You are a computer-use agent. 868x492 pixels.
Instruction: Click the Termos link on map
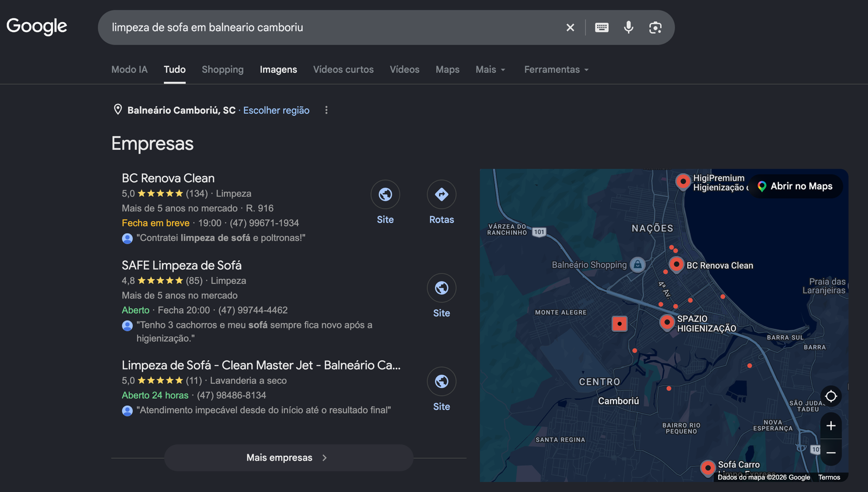tap(829, 477)
